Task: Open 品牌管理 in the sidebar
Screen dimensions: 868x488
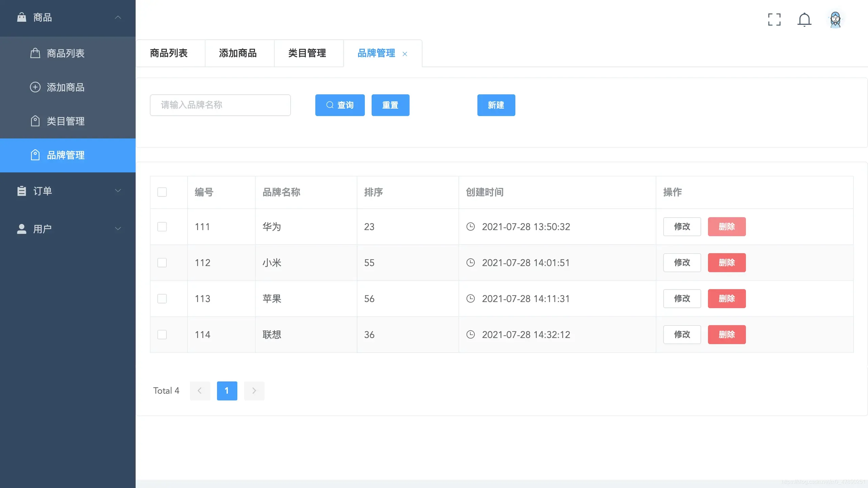Action: tap(68, 155)
